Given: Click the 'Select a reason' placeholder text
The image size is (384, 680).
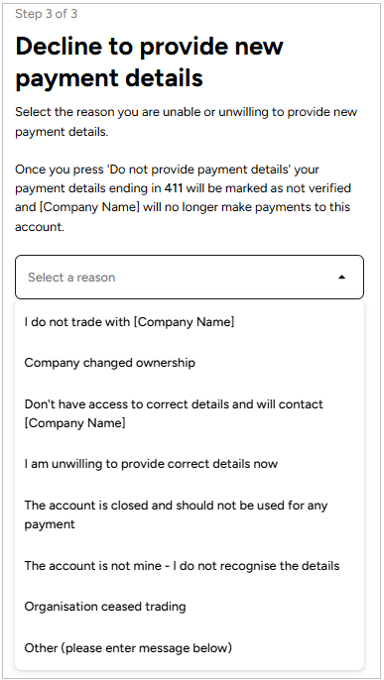Looking at the screenshot, I should point(72,278).
